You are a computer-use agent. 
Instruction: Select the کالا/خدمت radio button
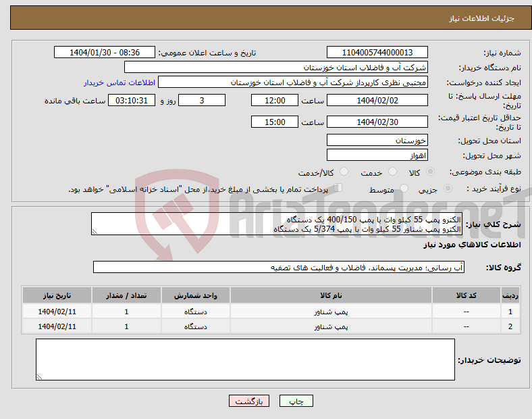tap(344, 172)
